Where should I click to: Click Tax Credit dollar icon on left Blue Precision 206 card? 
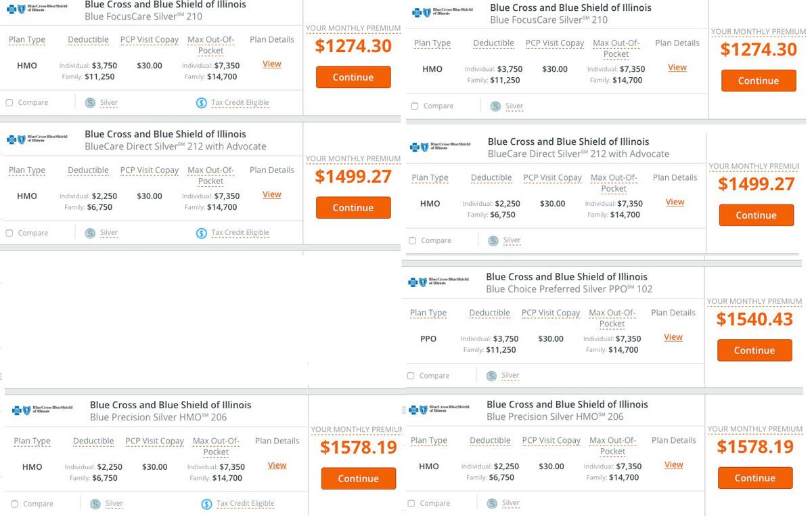point(206,504)
